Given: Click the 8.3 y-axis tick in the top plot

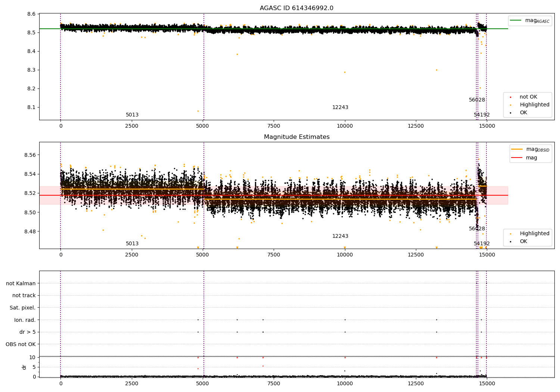Looking at the screenshot, I should click(x=31, y=70).
